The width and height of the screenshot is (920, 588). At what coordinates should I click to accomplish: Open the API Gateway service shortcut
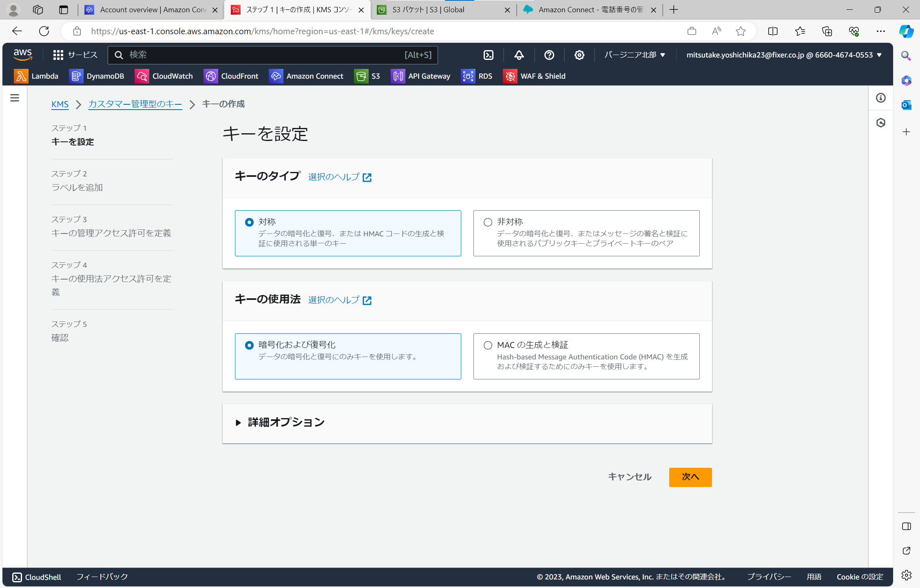420,76
